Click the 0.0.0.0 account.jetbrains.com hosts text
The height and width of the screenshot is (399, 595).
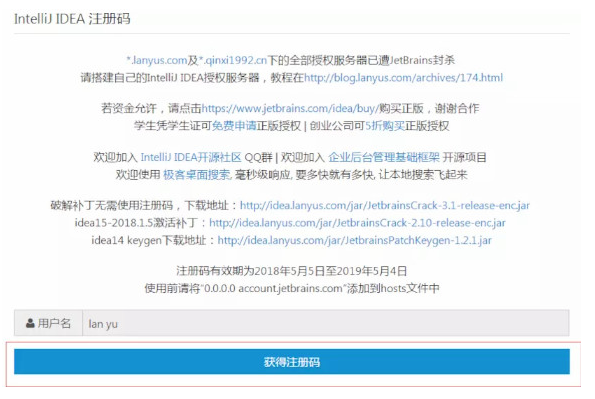pyautogui.click(x=291, y=288)
